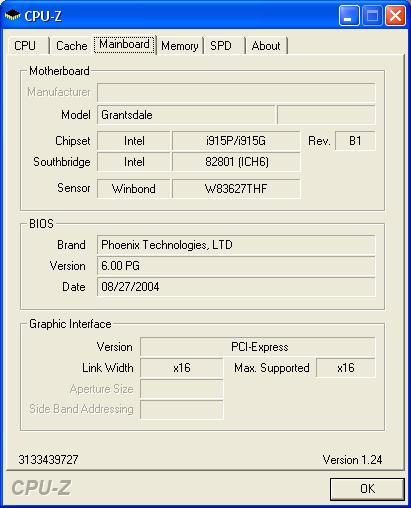Viewport: 411px width, 508px height.
Task: Click the CPU-Z logo at bottom left
Action: 41,488
